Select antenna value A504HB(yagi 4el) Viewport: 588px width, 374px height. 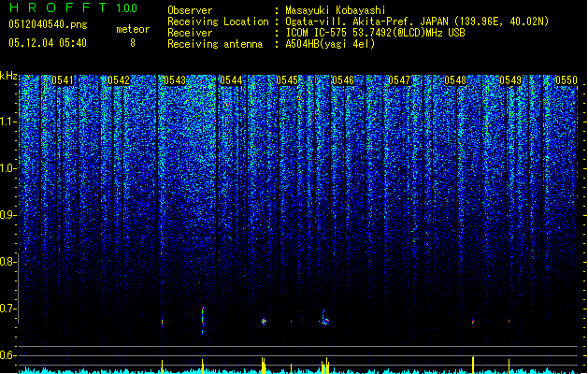pyautogui.click(x=330, y=44)
